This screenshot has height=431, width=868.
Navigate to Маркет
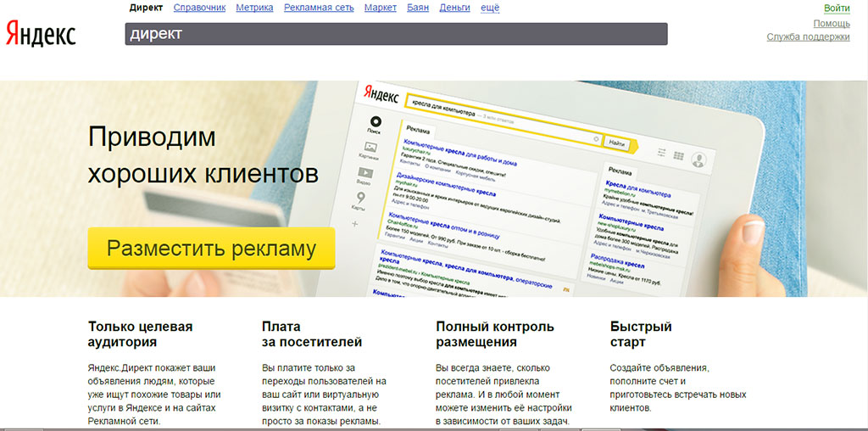pos(381,8)
